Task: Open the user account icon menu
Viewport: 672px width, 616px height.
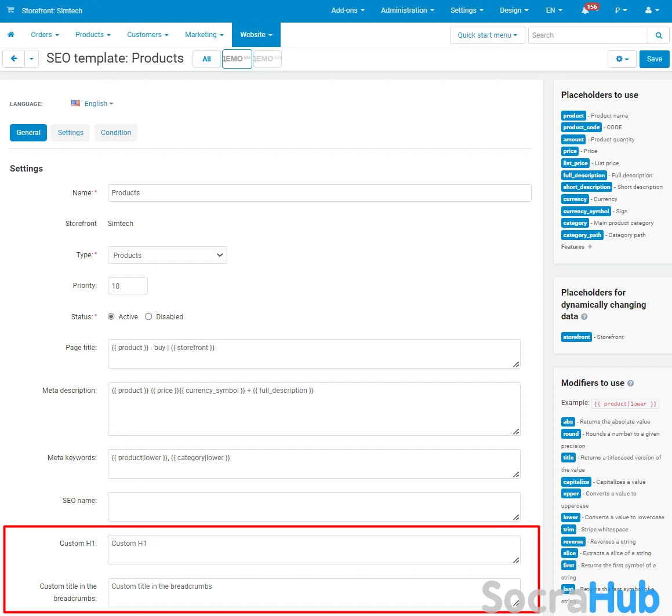Action: pos(652,10)
